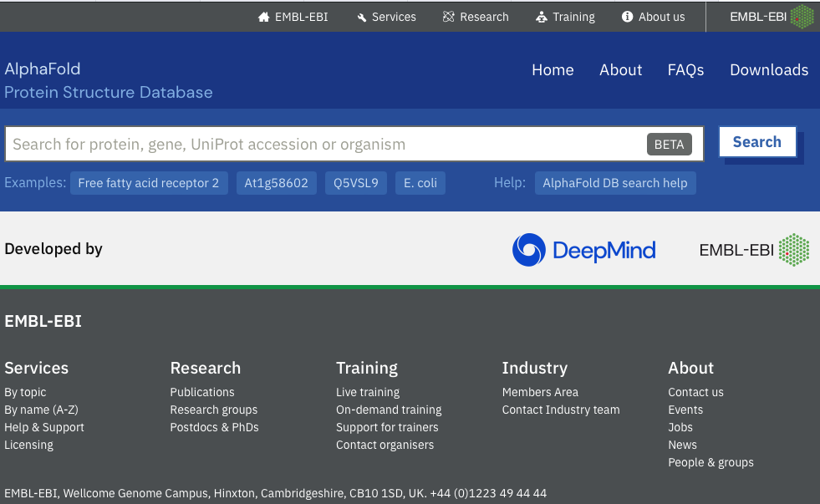Click the EMBL-EBI footer heading
This screenshot has height=504, width=820.
point(43,321)
